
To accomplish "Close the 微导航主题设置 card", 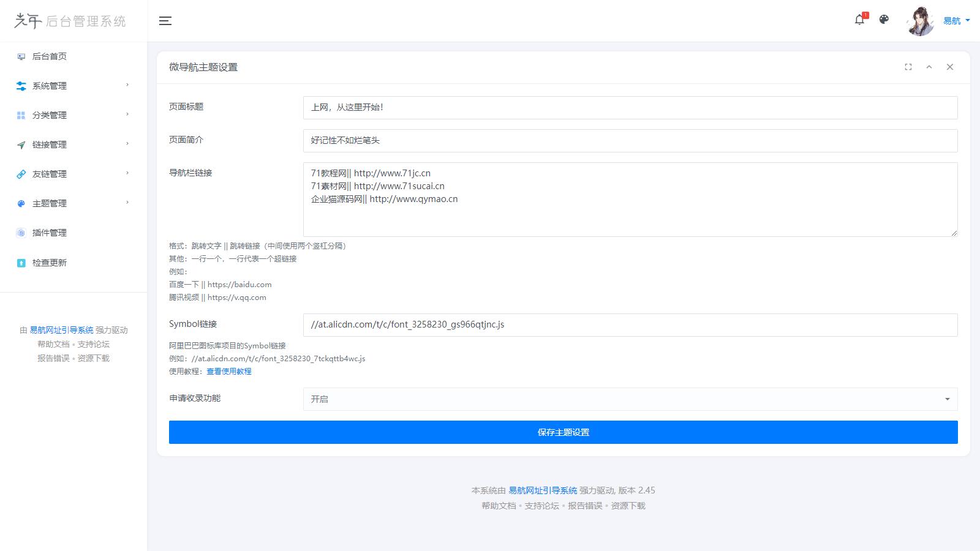I will [x=950, y=67].
